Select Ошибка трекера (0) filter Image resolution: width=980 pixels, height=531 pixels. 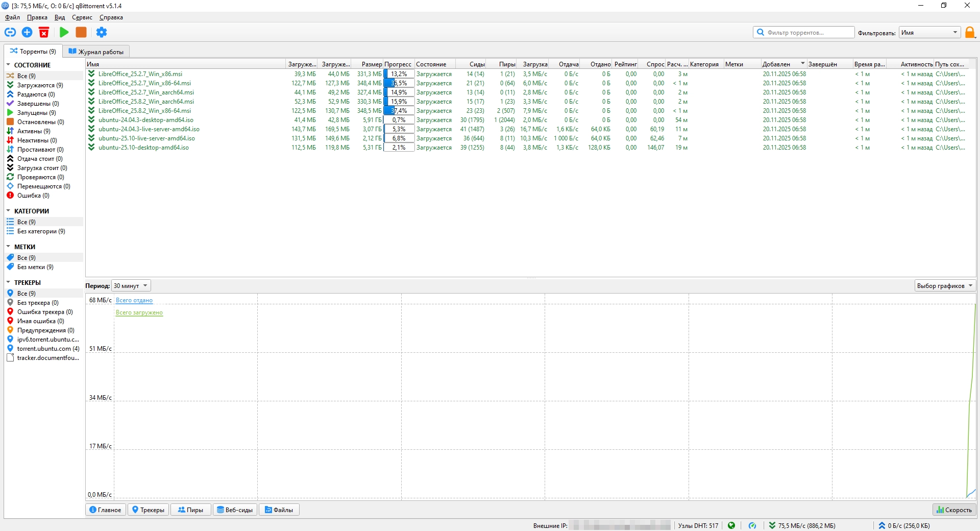tap(45, 312)
